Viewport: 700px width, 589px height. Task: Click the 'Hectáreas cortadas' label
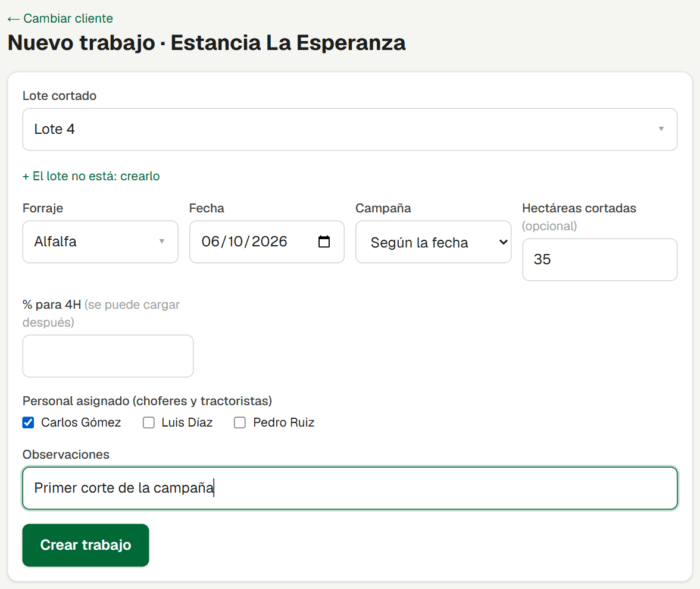(x=579, y=208)
